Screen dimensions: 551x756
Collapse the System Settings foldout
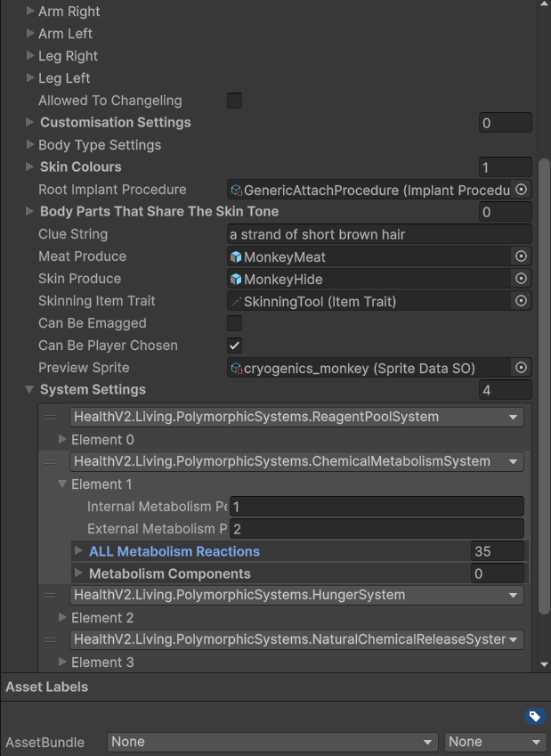click(x=29, y=389)
